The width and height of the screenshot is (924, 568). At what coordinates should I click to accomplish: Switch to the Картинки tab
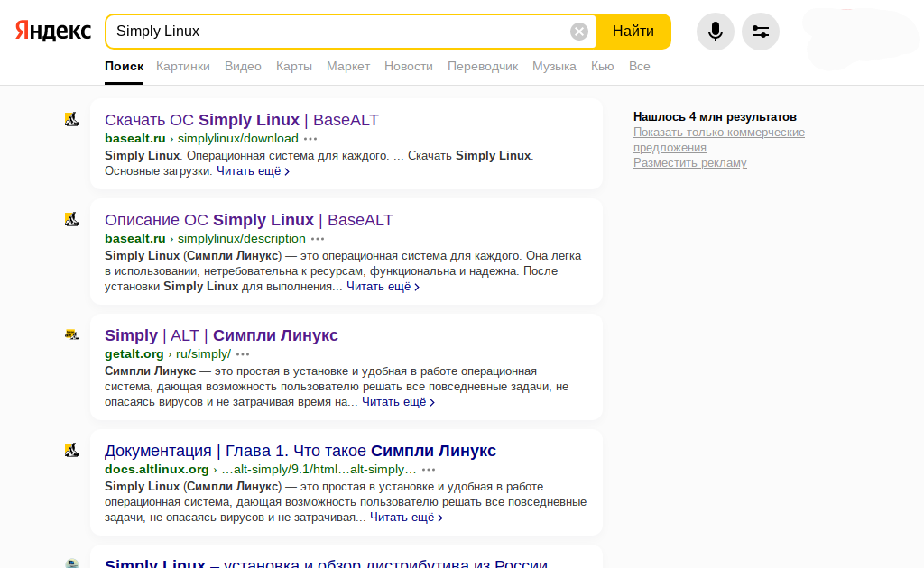pos(182,67)
